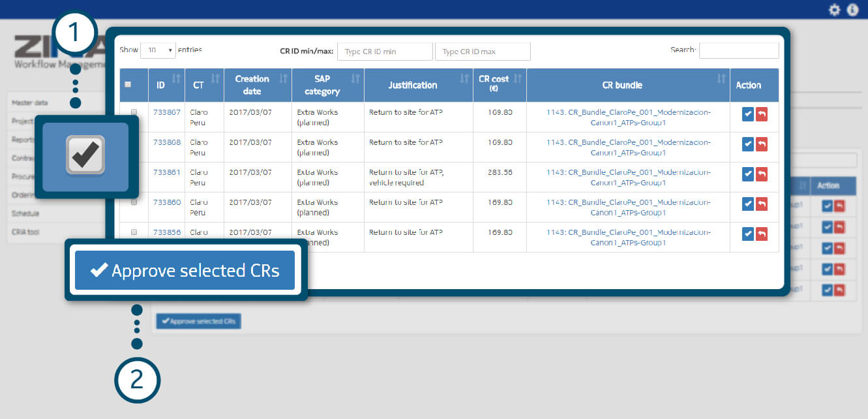Tick the checkbox for row 733807
Viewport: 868px width, 419px height.
[x=134, y=112]
